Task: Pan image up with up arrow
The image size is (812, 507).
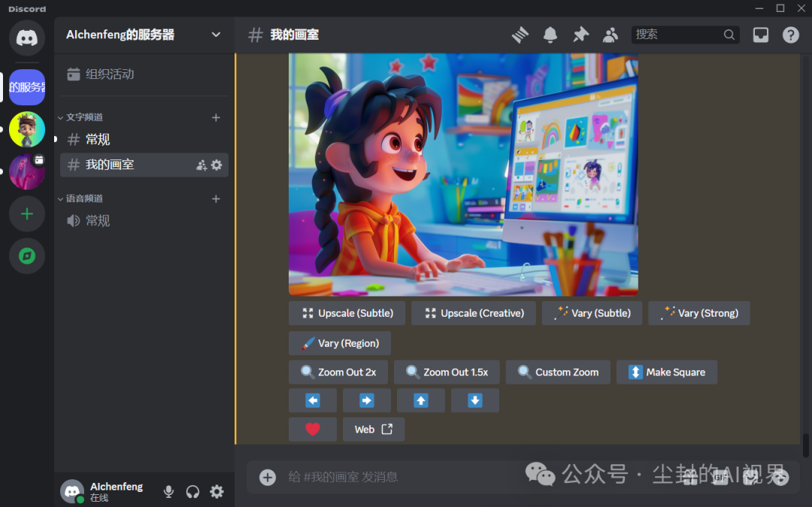Action: [x=421, y=400]
